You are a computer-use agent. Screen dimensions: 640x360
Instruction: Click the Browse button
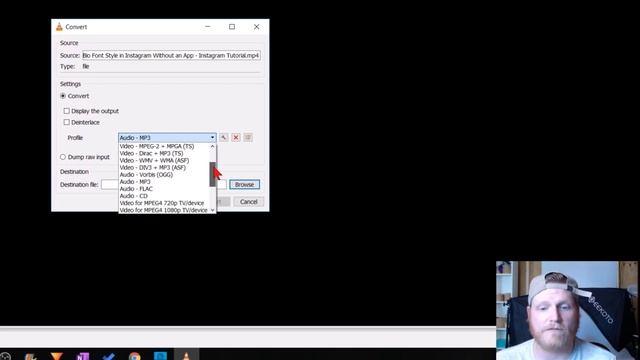(244, 184)
